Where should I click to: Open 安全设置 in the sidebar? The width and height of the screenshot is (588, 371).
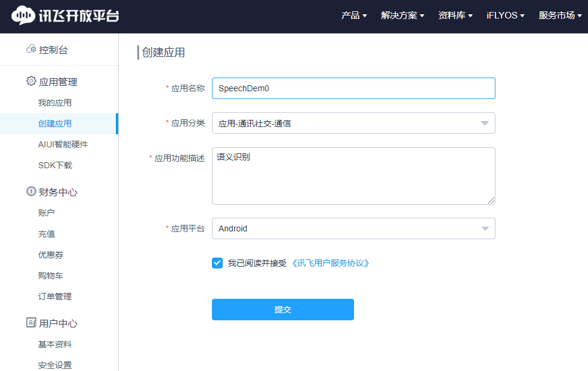pyautogui.click(x=55, y=365)
